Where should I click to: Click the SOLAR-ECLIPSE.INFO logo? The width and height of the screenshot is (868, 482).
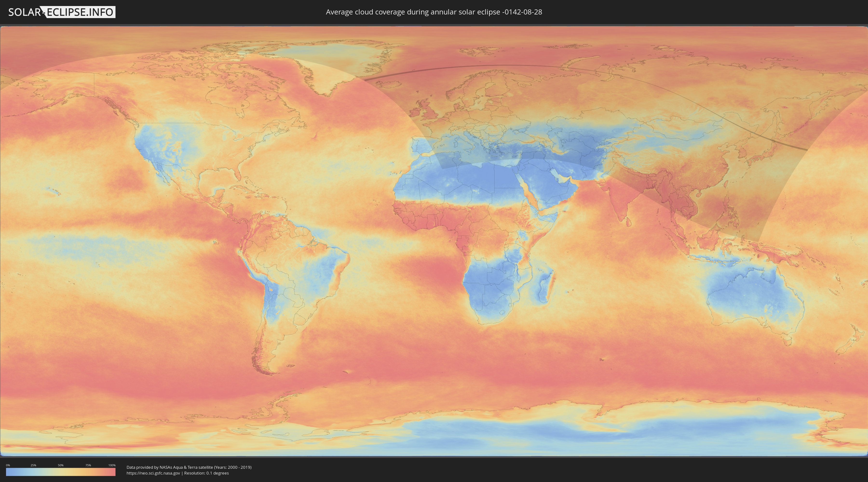coord(62,12)
